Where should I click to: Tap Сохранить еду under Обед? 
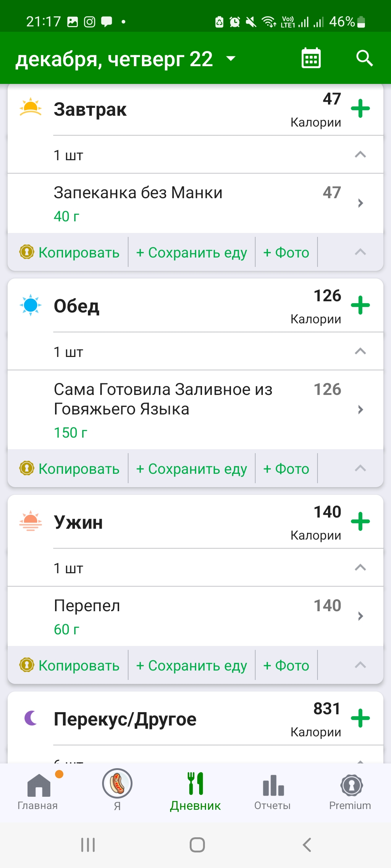pos(192,469)
